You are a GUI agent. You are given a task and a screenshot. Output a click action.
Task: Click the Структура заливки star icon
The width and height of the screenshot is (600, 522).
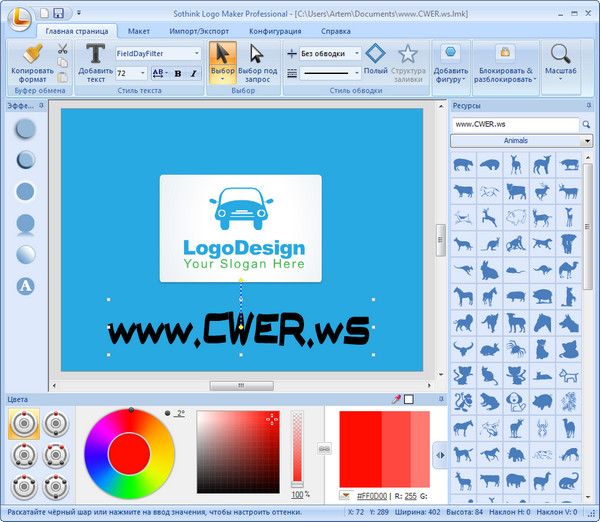click(x=407, y=54)
